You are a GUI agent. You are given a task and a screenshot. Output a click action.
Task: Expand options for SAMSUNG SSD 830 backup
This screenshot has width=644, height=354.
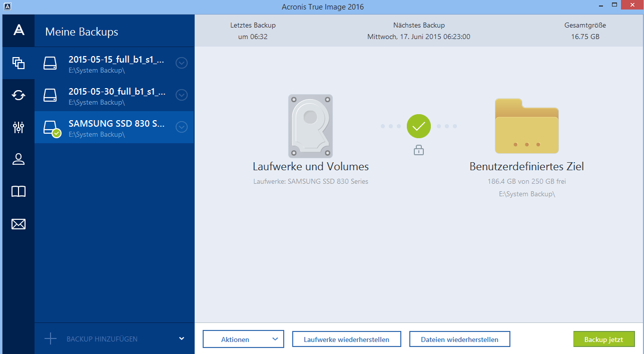182,127
